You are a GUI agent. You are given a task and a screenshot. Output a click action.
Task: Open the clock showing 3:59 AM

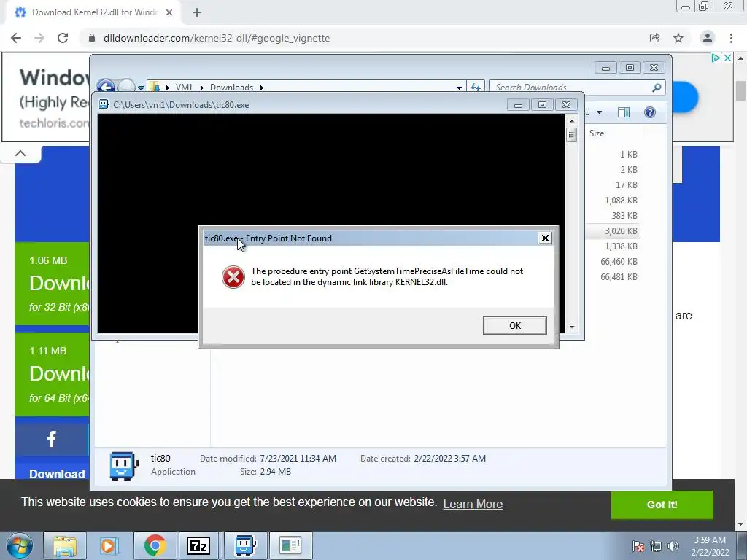click(710, 546)
